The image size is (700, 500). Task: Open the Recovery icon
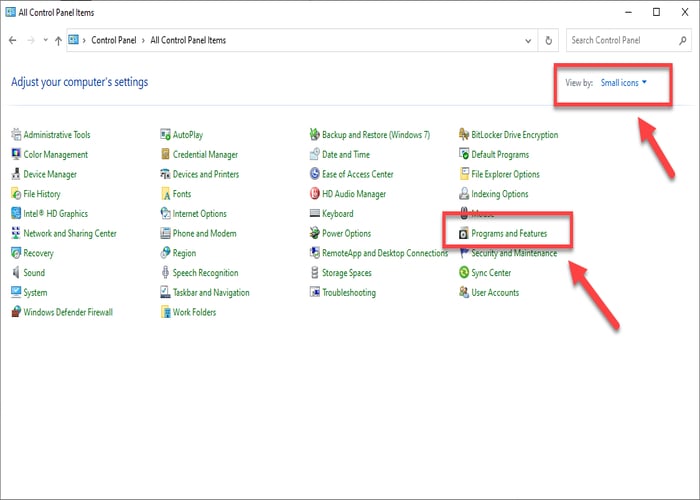[x=16, y=253]
